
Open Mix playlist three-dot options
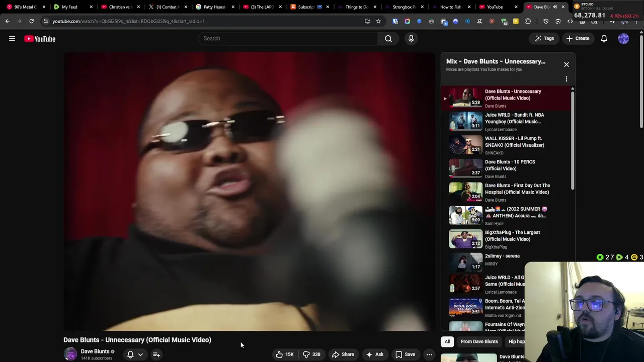(x=567, y=79)
